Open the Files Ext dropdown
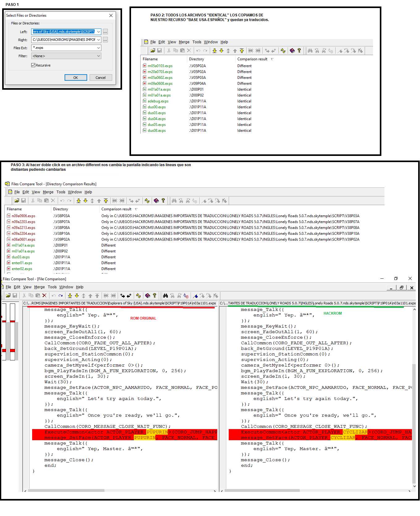This screenshot has width=420, height=516. (98, 48)
